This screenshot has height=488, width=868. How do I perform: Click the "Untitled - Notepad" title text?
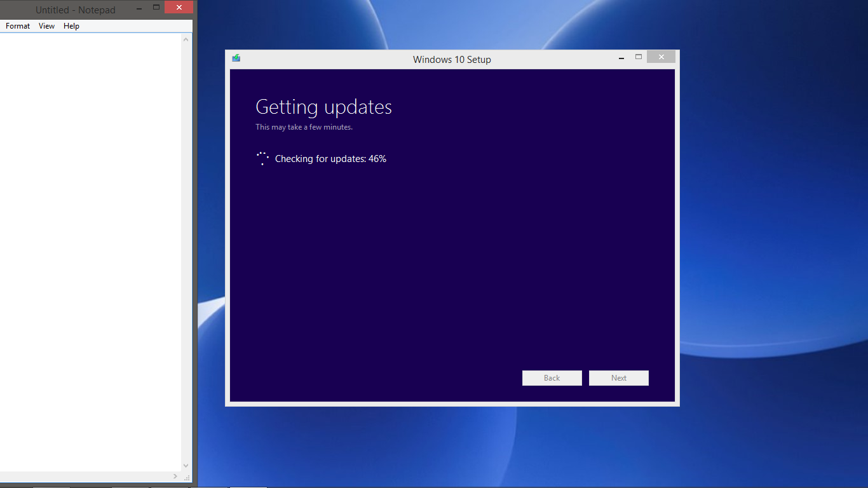coord(76,10)
